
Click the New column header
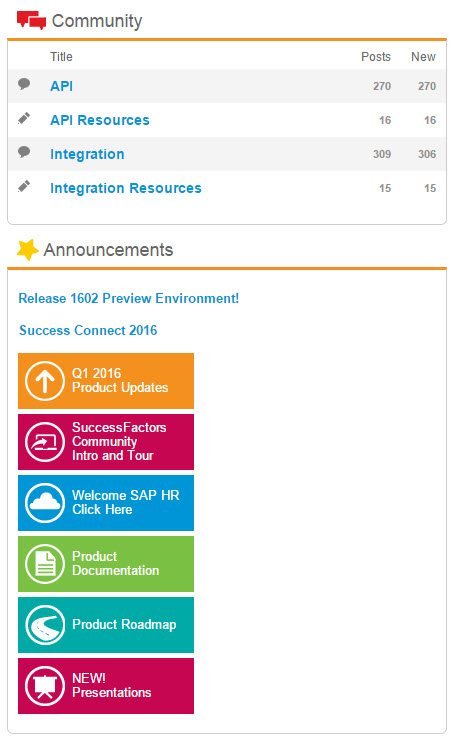pyautogui.click(x=423, y=57)
